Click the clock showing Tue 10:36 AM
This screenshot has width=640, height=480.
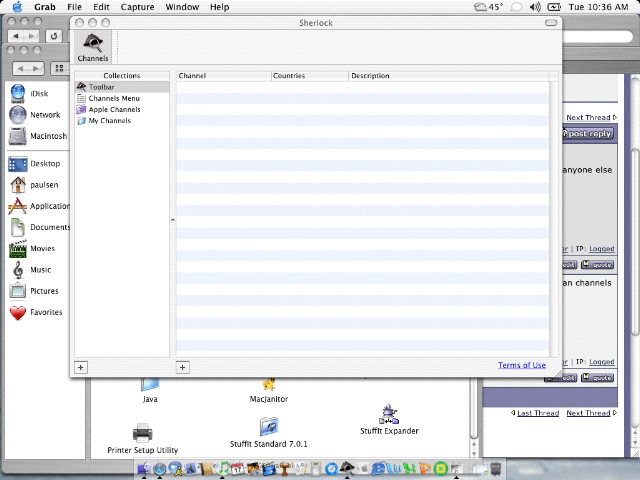click(x=598, y=7)
